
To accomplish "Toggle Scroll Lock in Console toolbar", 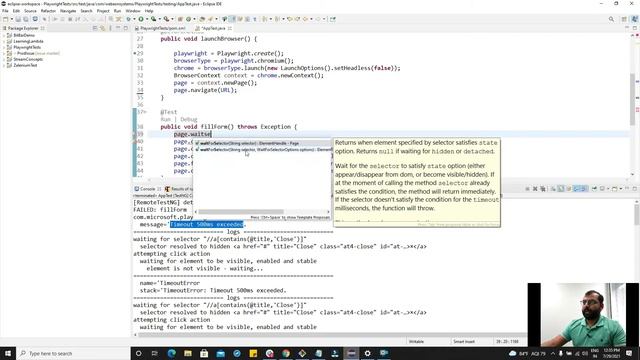I will tap(561, 189).
